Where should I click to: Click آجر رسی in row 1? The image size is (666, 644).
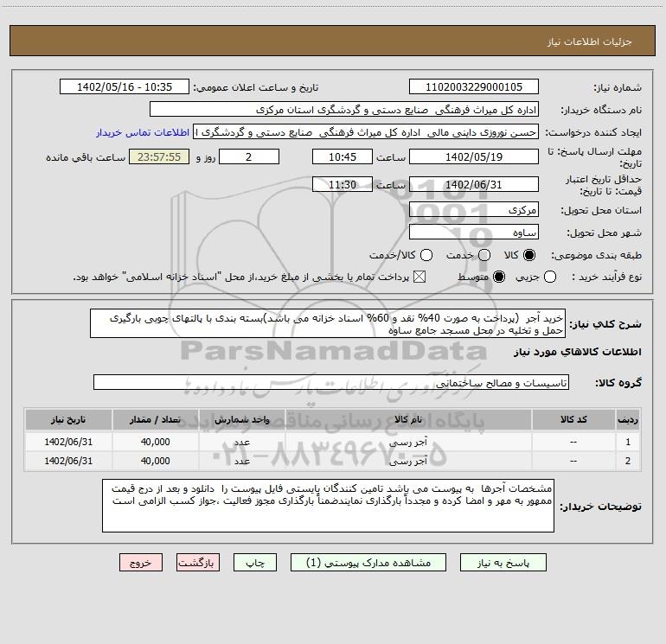[x=408, y=442]
